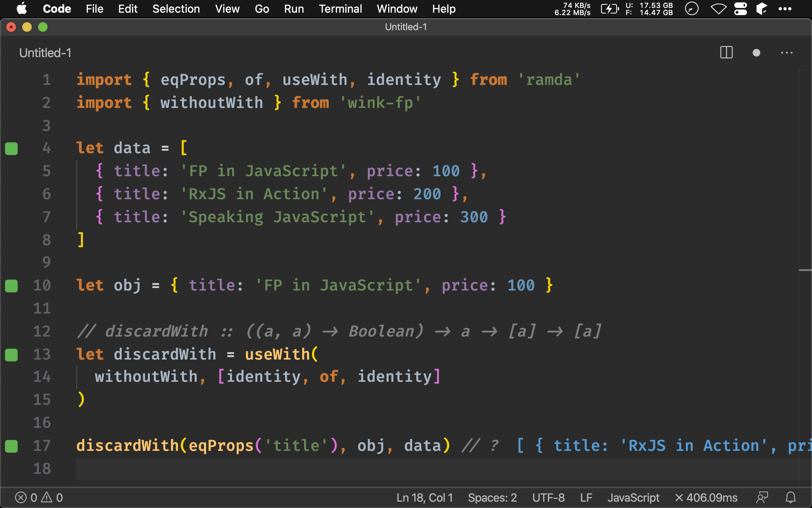The width and height of the screenshot is (812, 508).
Task: Click the memory usage indicator in menu bar
Action: click(649, 9)
